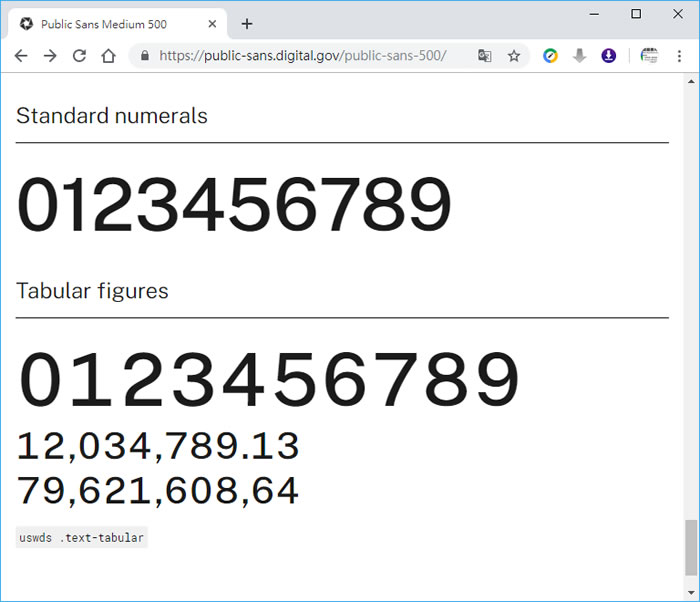Close the browser window

pos(678,14)
